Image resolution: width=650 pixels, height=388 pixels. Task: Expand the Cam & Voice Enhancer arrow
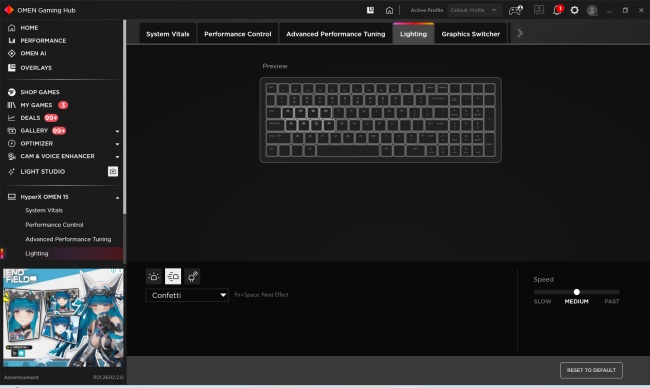click(x=117, y=157)
